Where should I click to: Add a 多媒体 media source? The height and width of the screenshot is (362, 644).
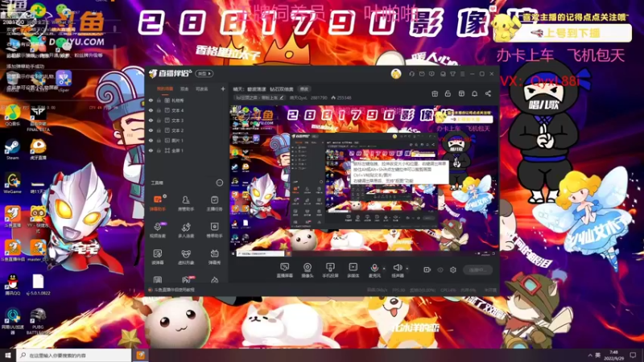[x=353, y=270]
